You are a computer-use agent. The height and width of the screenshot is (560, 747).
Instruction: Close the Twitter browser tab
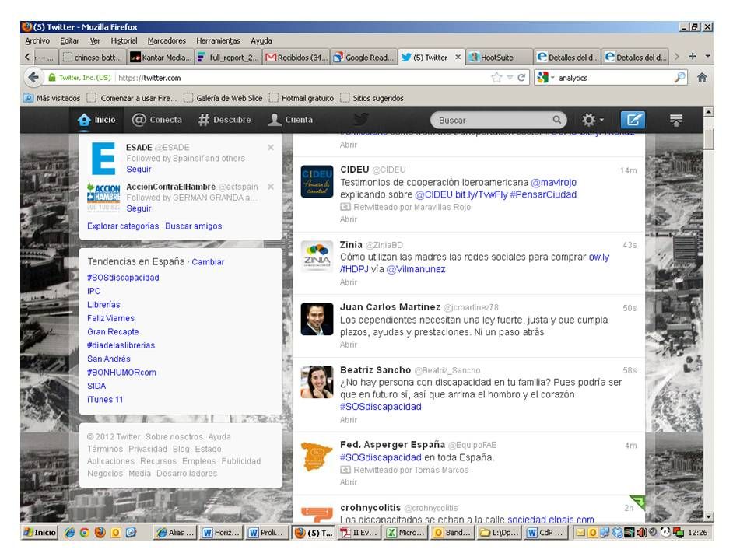point(458,57)
